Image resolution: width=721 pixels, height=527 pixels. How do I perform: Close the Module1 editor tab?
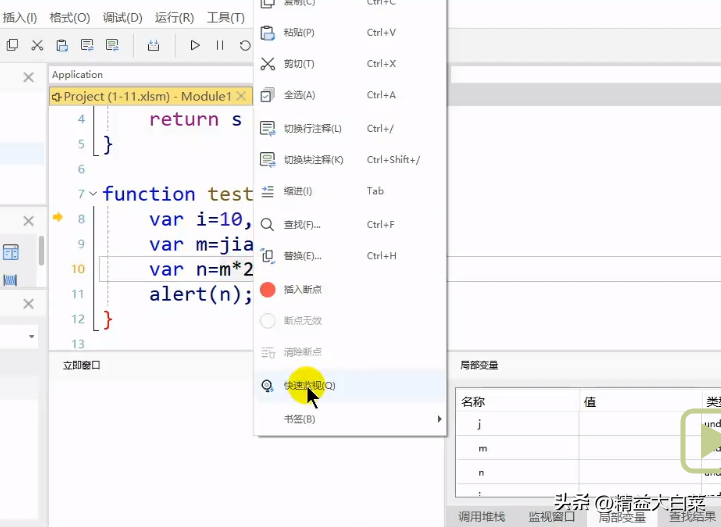point(241,96)
